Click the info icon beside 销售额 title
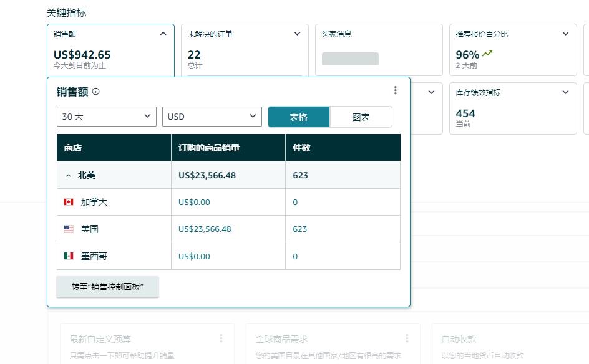 point(95,92)
